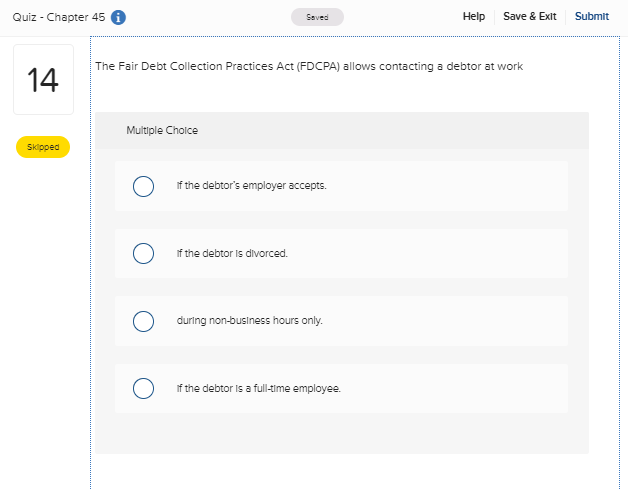This screenshot has height=489, width=628.
Task: Click Save & Exit
Action: coord(529,16)
